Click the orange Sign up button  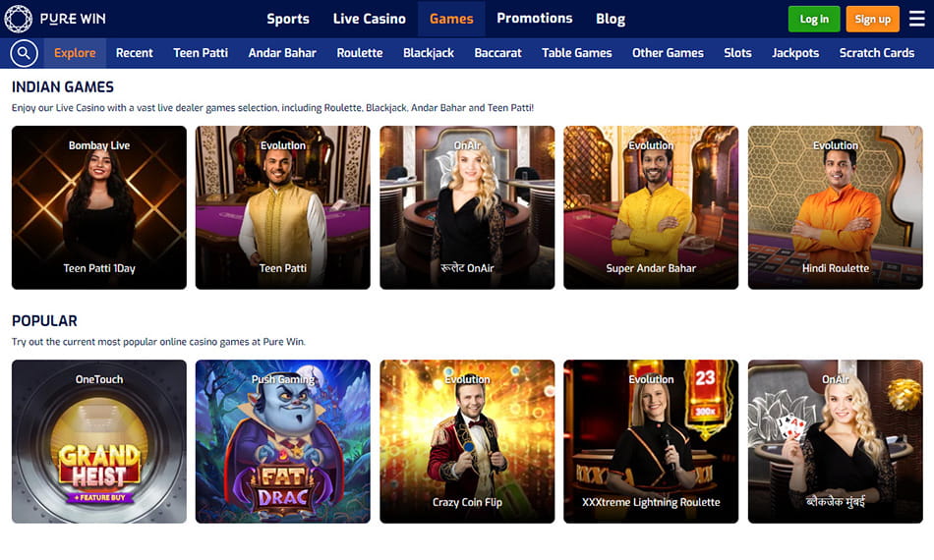(873, 19)
